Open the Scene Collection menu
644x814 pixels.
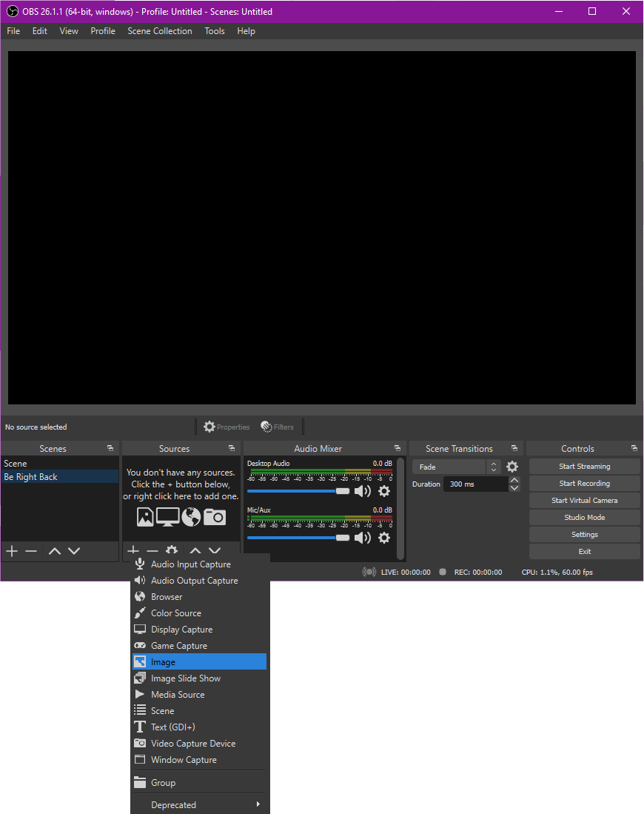[159, 31]
